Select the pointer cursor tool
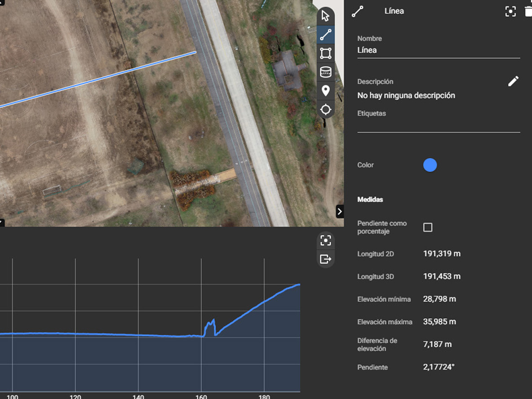The height and width of the screenshot is (399, 532). [326, 16]
